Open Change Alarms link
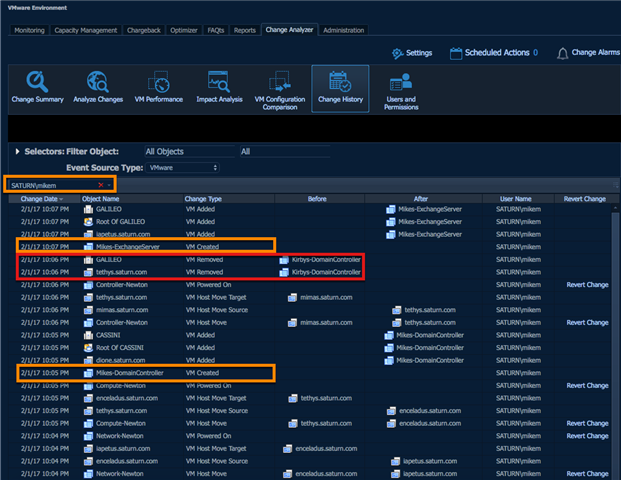This screenshot has height=480, width=621. point(596,52)
